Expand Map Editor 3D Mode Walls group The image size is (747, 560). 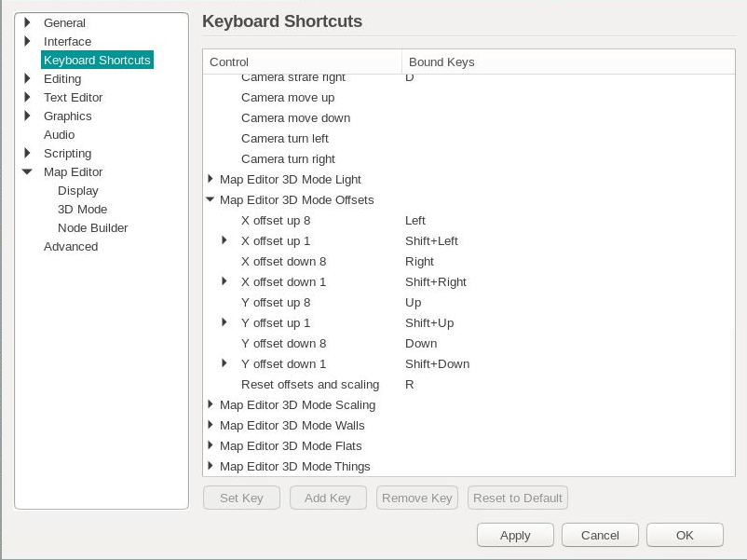[211, 425]
